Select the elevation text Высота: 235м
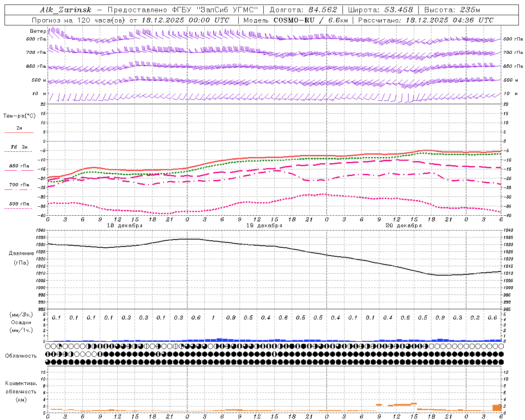 click(452, 10)
